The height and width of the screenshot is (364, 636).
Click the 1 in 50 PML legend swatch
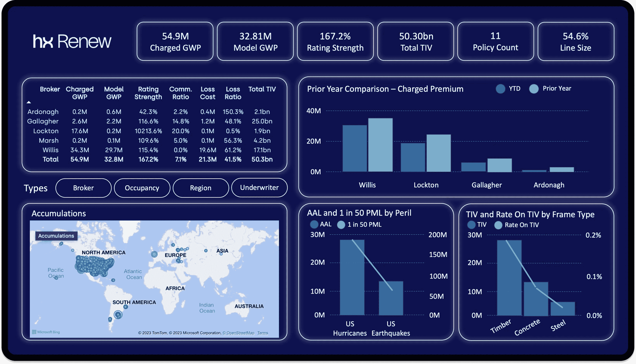click(x=341, y=225)
